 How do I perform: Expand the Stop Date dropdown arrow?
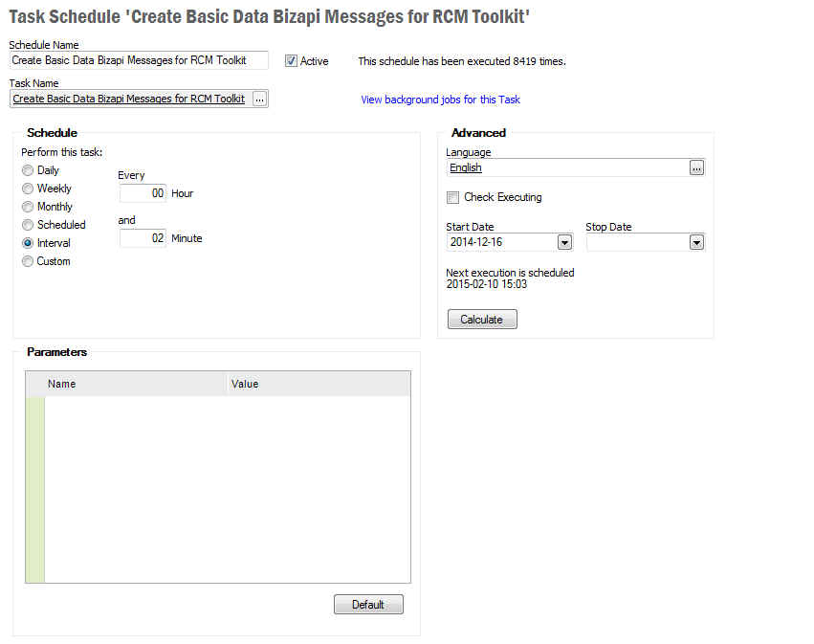click(x=696, y=242)
